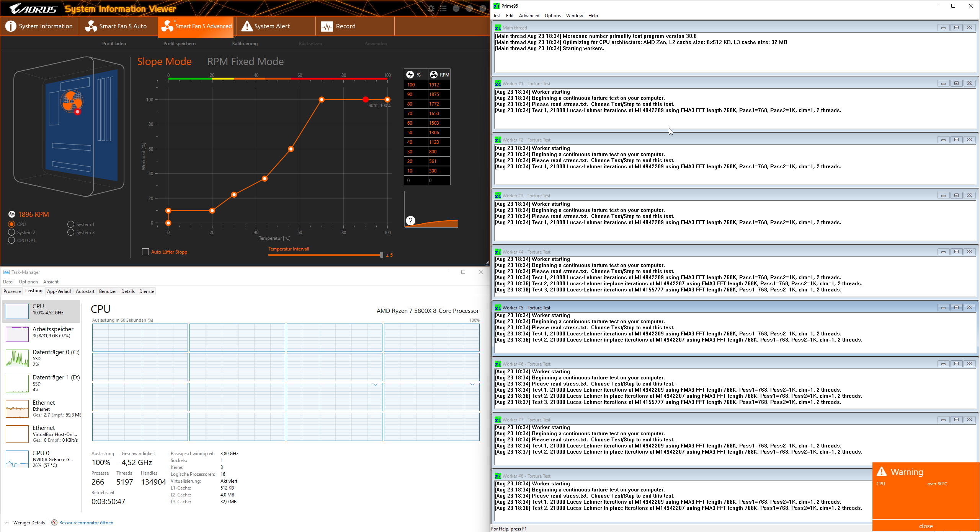
Task: Click the question mark help icon
Action: point(410,221)
